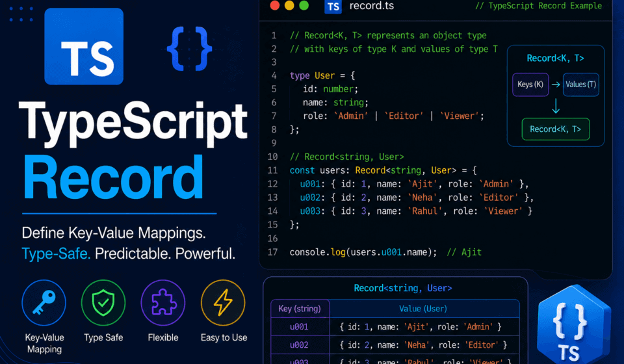The image size is (624, 364).
Task: Click the Easy to Use lightning icon
Action: pyautogui.click(x=223, y=303)
